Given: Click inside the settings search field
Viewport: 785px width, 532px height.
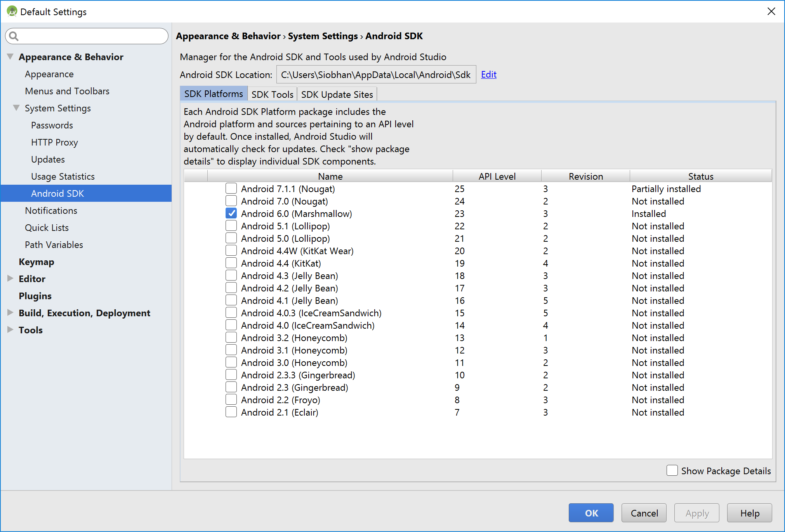Looking at the screenshot, I should pyautogui.click(x=85, y=36).
